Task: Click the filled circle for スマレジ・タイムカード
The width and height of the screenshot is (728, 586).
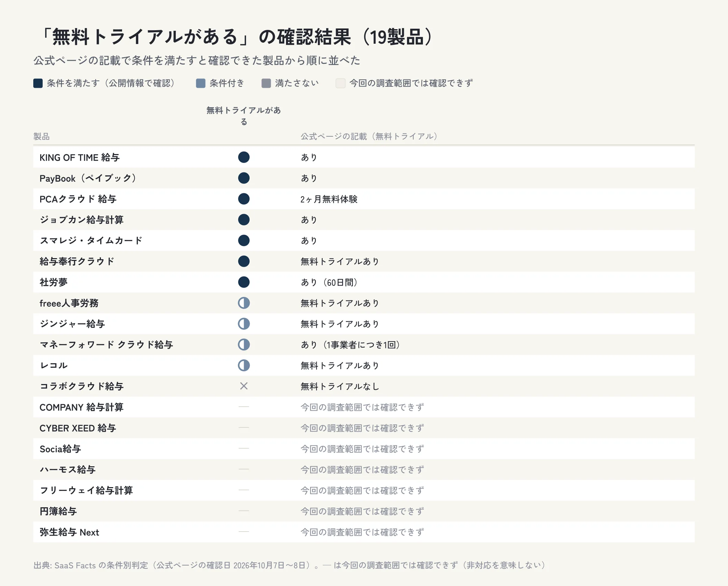Action: tap(244, 240)
